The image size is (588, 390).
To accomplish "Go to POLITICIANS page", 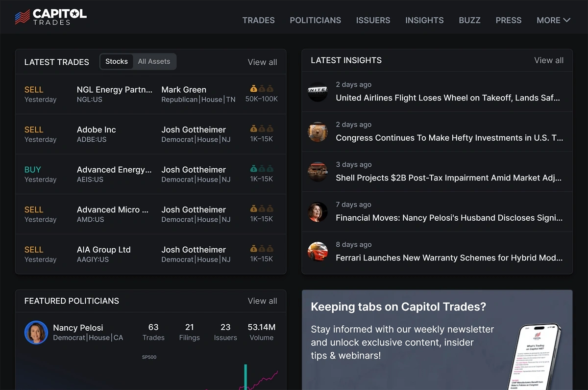I will [316, 20].
